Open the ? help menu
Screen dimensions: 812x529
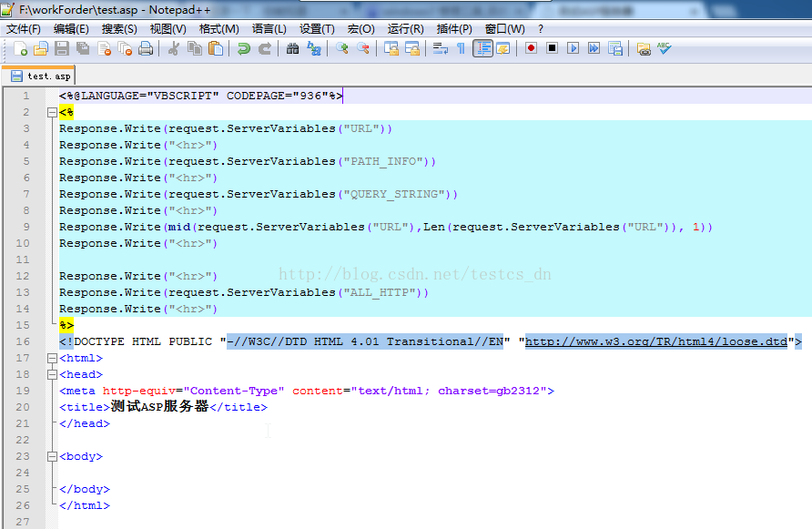(541, 29)
